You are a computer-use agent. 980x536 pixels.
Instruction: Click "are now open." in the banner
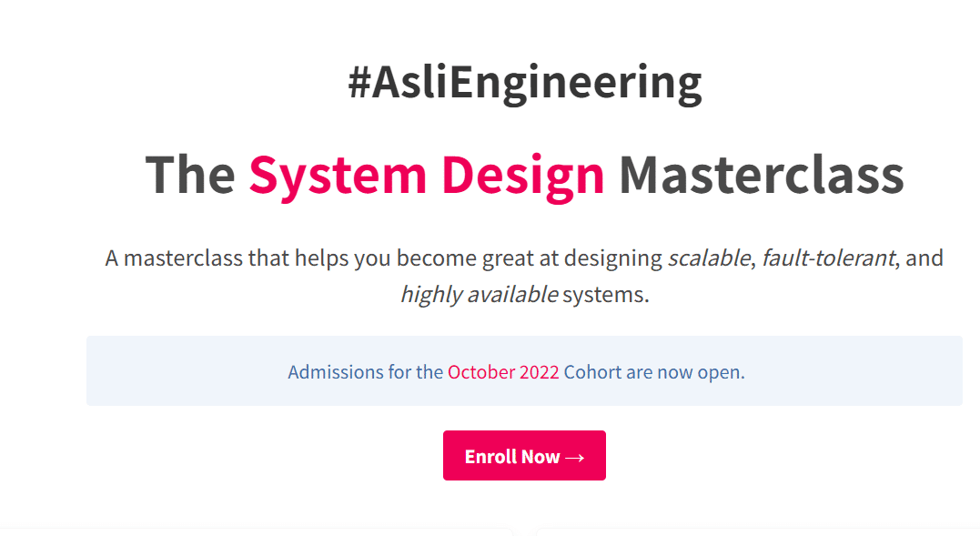(685, 372)
